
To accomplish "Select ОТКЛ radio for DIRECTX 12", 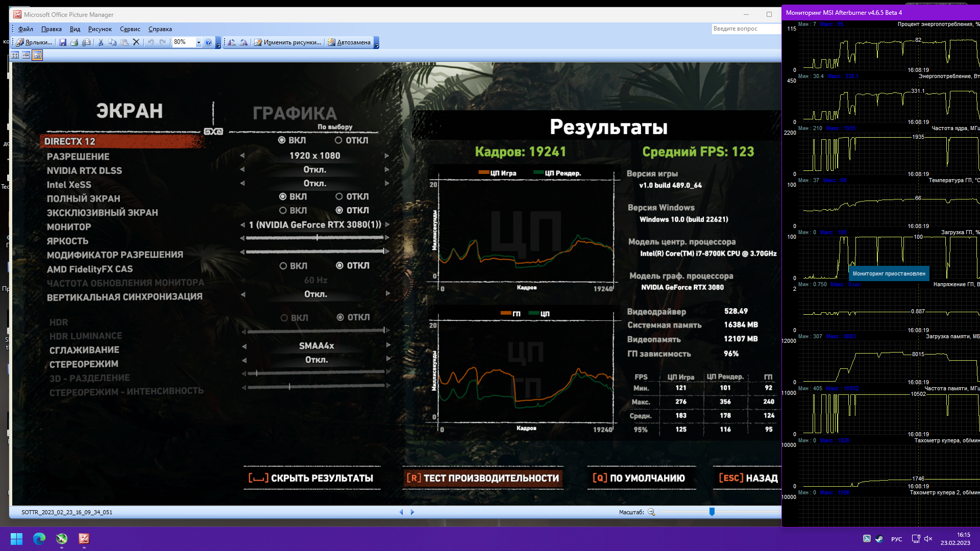I will pos(338,140).
